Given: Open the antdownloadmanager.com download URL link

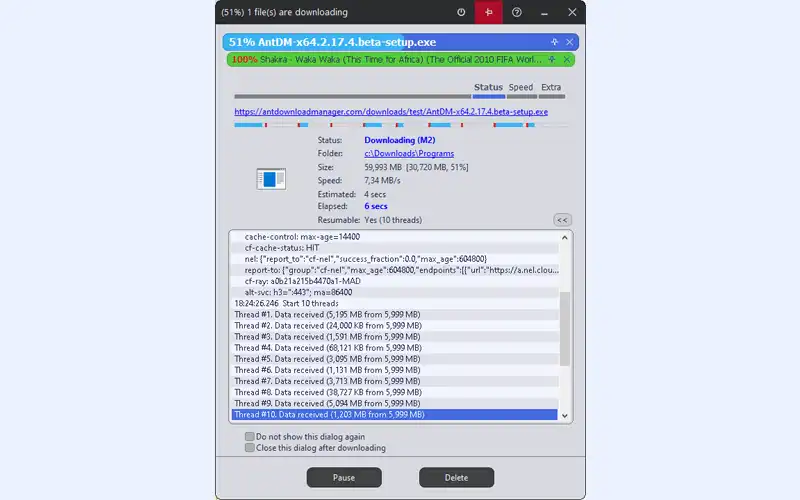Looking at the screenshot, I should coord(391,112).
